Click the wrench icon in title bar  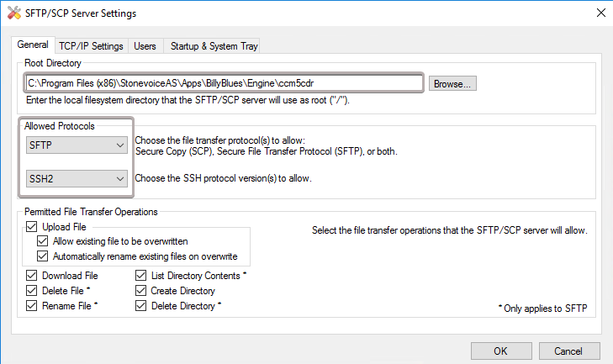(13, 13)
